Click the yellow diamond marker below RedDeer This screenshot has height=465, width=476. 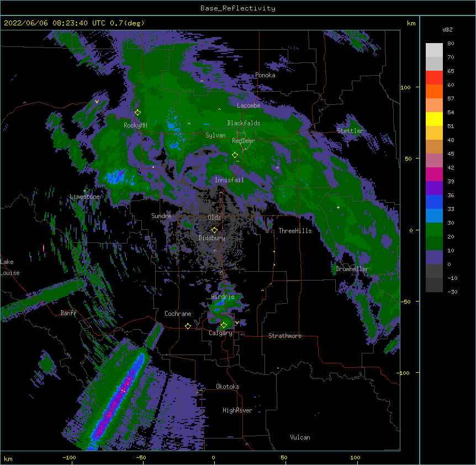pyautogui.click(x=235, y=155)
